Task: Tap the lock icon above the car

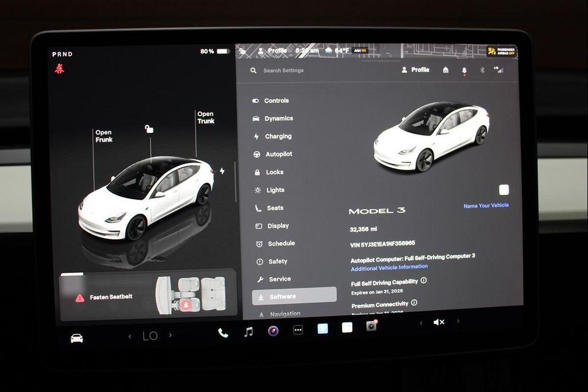Action: click(150, 129)
